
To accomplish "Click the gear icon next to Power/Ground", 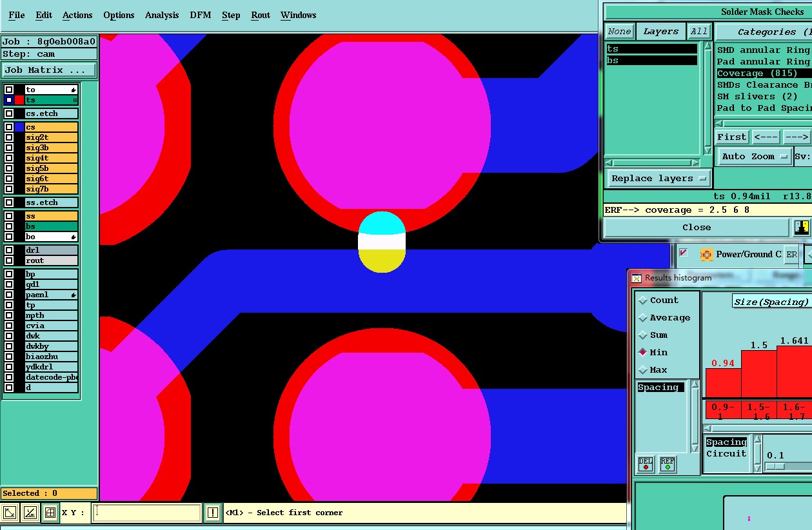I will [x=706, y=254].
